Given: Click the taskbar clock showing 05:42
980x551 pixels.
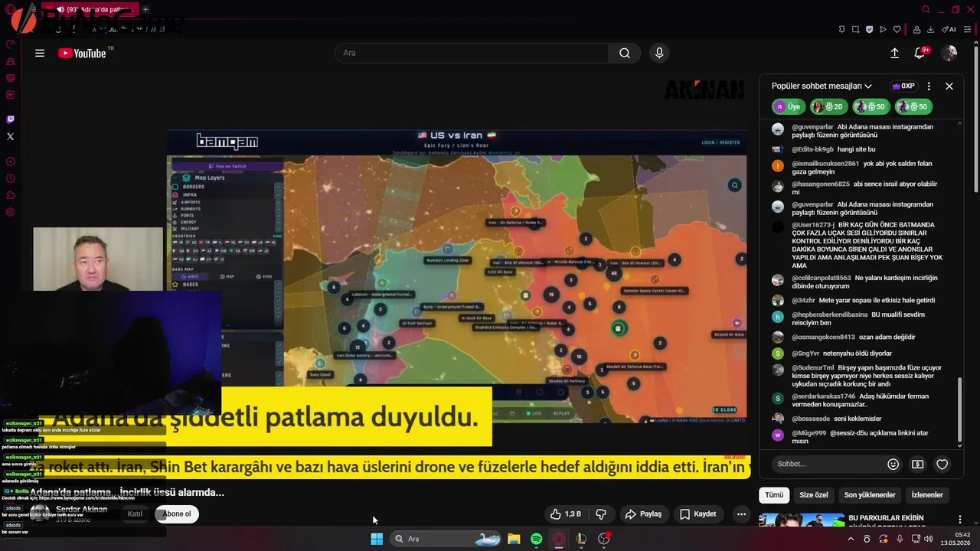Looking at the screenshot, I should [956, 539].
